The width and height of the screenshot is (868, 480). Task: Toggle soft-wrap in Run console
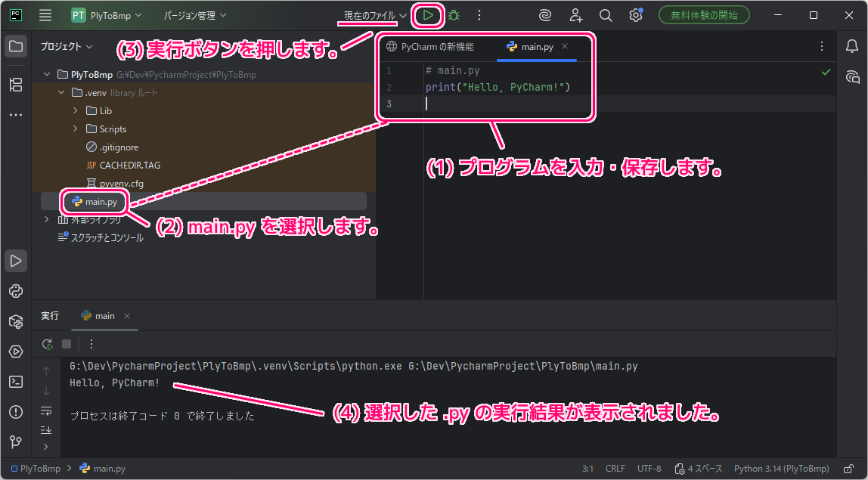click(x=46, y=410)
